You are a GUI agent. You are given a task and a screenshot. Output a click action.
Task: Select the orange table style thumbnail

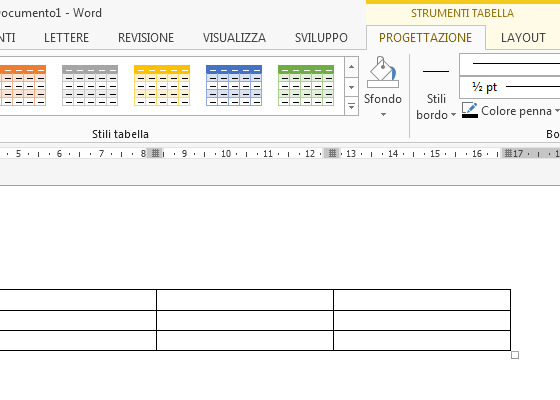click(22, 85)
